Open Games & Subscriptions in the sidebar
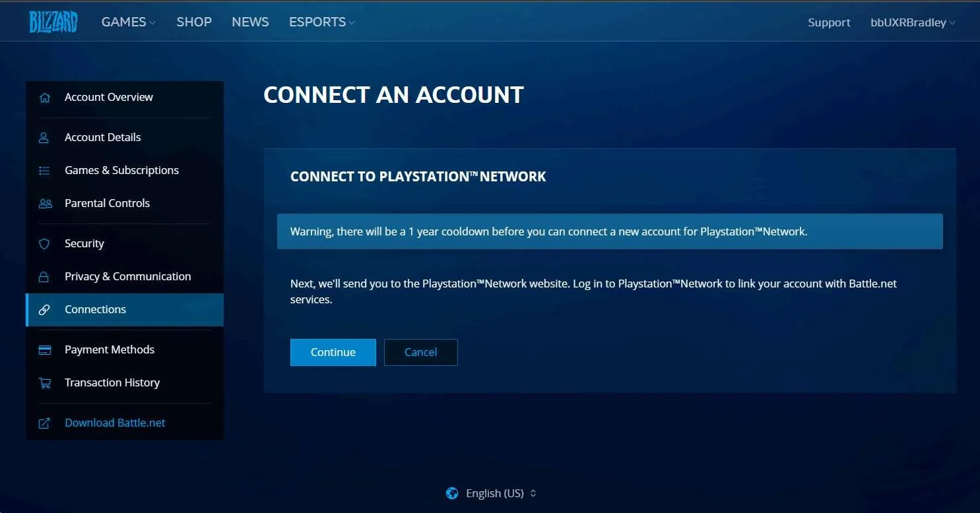The width and height of the screenshot is (980, 513). 125,171
